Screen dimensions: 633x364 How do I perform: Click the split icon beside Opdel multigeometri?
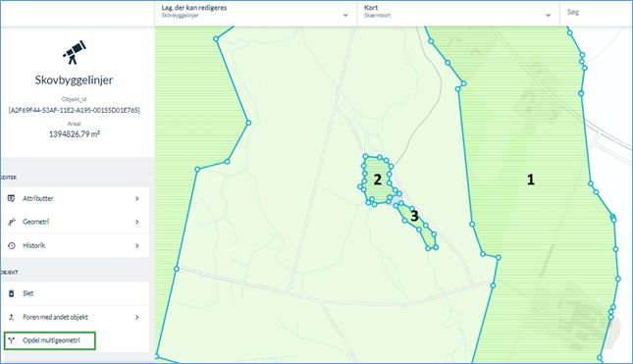pyautogui.click(x=12, y=340)
